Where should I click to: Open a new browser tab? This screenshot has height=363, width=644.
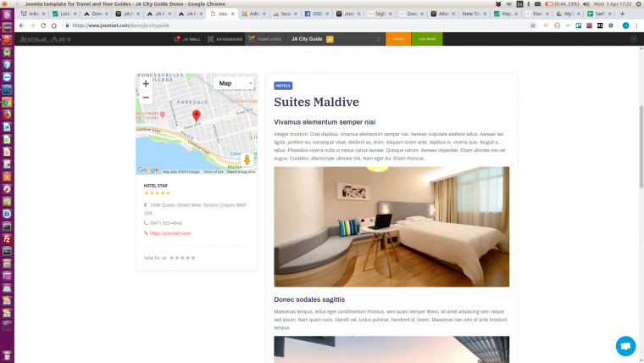[622, 14]
